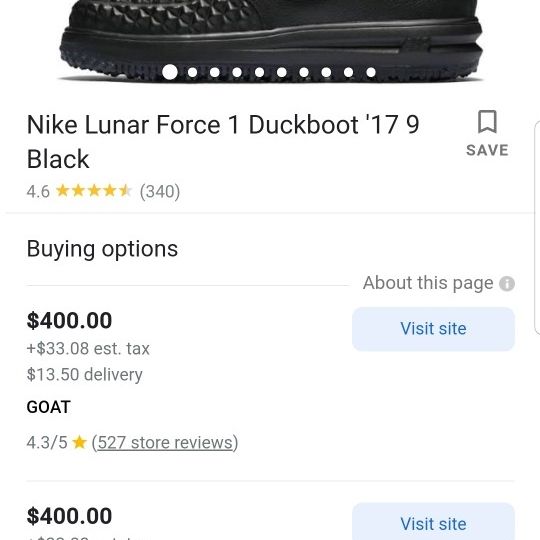Jump to the eighth carousel image dot

click(326, 72)
